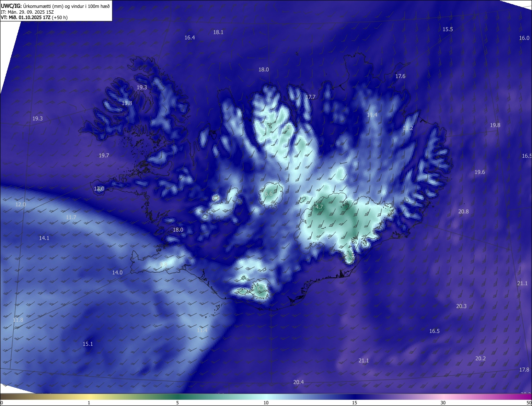Click the wind value 20.2
Screen dimensions: 532x406
point(480,358)
